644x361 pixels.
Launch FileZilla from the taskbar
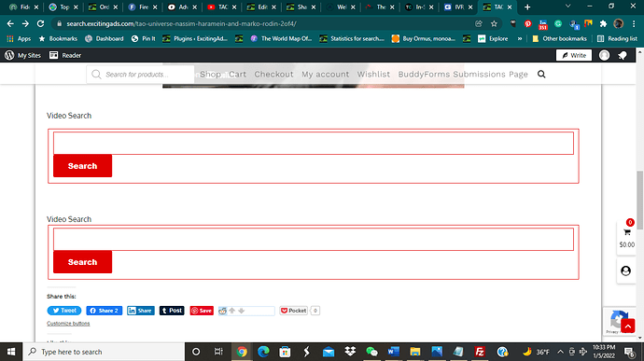[x=480, y=352]
